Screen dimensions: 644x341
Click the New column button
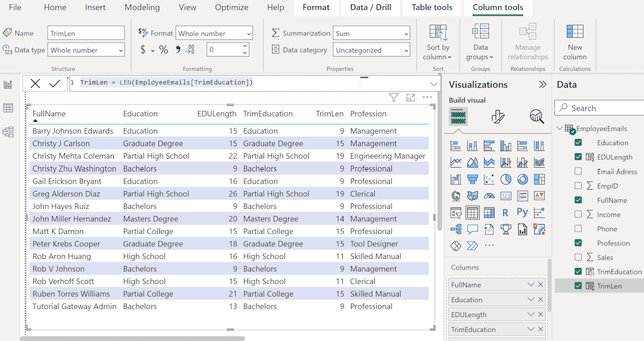click(575, 42)
